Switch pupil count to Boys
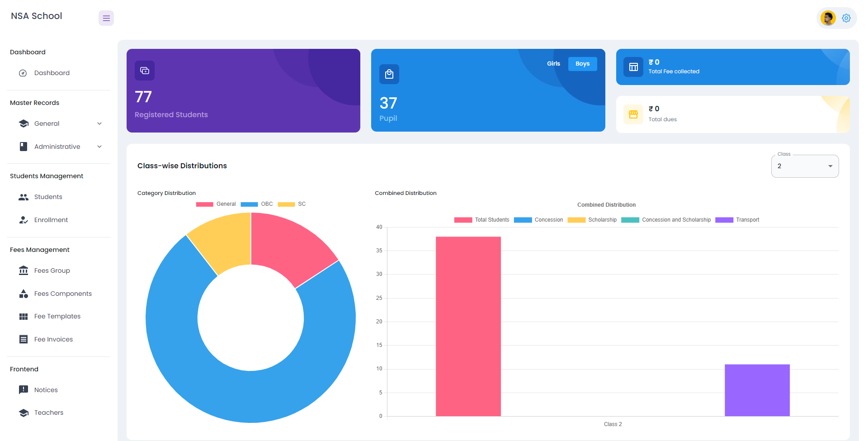 (x=582, y=64)
